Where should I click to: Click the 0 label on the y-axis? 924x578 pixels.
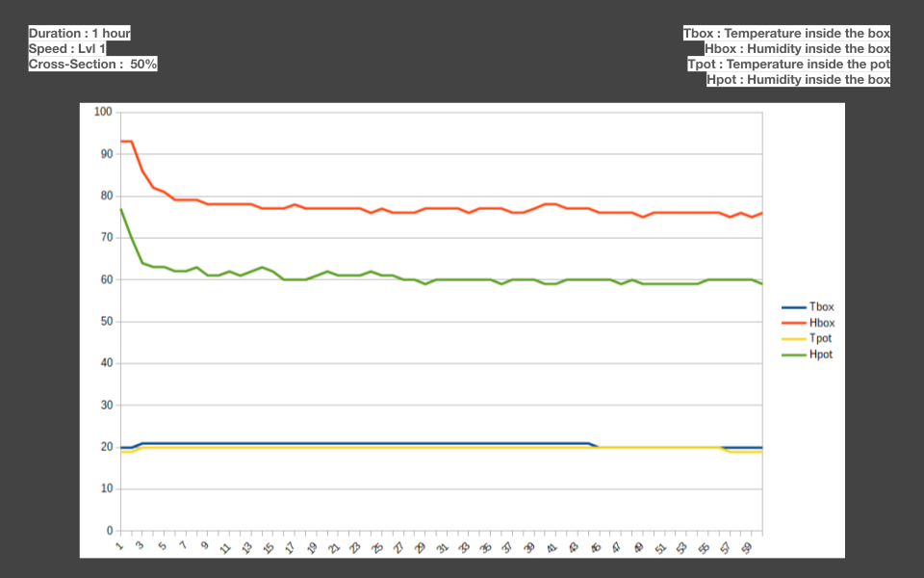(109, 531)
